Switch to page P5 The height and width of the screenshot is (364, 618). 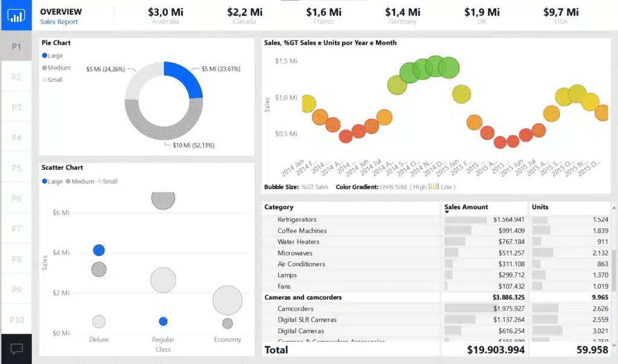click(16, 167)
